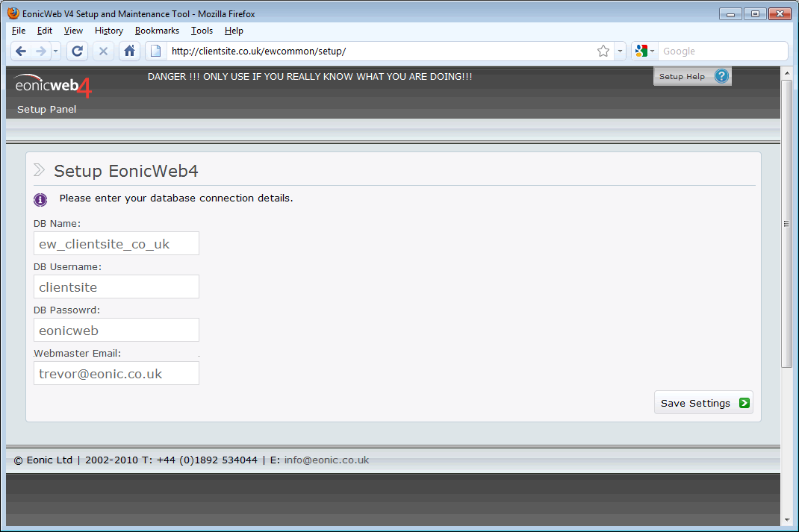The height and width of the screenshot is (532, 799).
Task: Click the browser Back arrow button
Action: point(21,51)
